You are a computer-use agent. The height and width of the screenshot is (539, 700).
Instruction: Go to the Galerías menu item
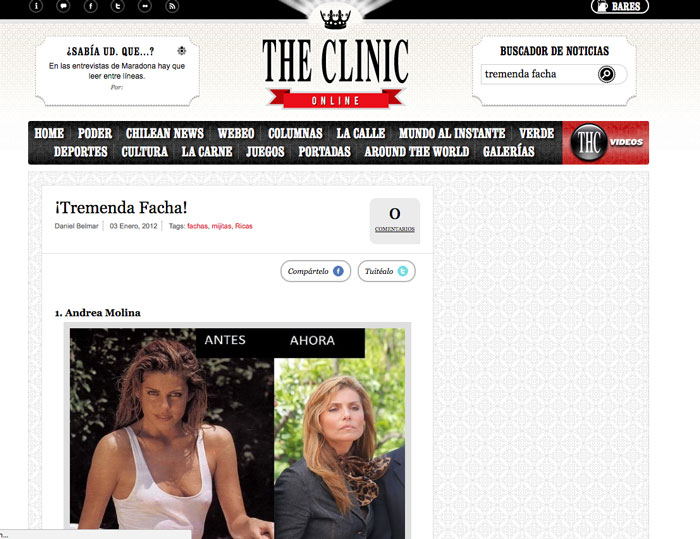click(508, 151)
